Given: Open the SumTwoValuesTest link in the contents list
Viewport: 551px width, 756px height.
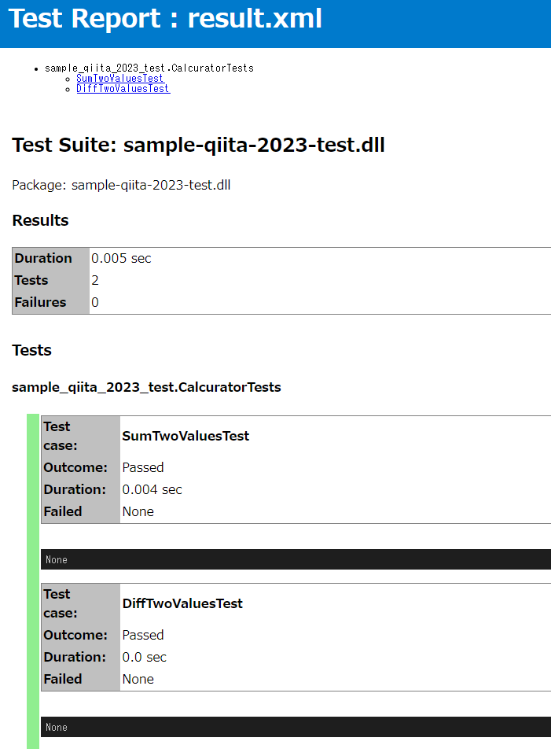Looking at the screenshot, I should pos(119,79).
